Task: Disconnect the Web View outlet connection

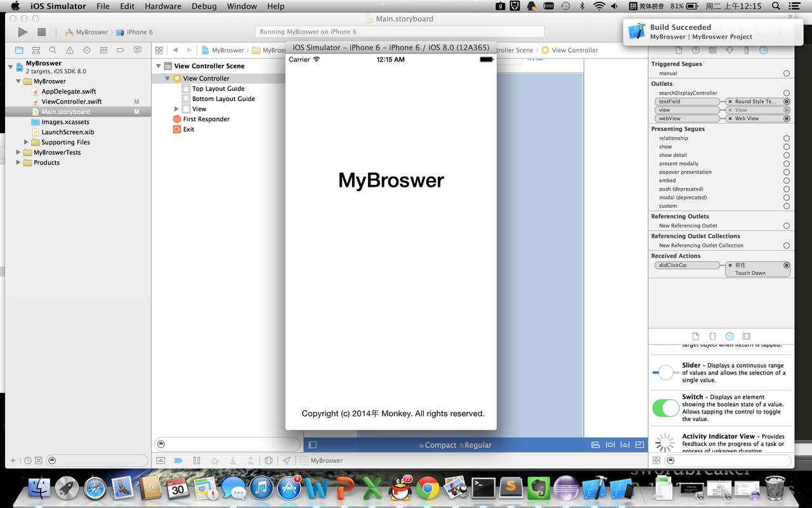Action: pos(730,119)
